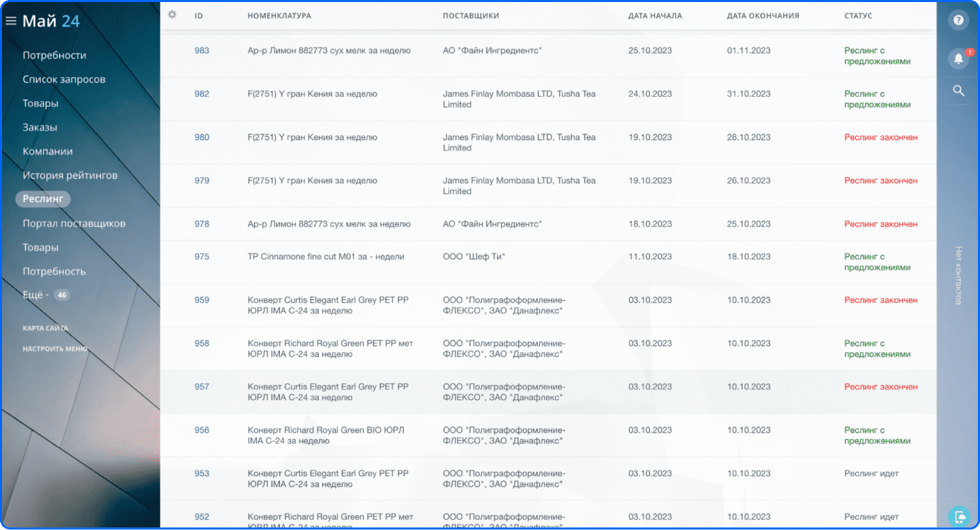The height and width of the screenshot is (530, 980).
Task: Click end date 18.10.2023
Action: click(749, 257)
